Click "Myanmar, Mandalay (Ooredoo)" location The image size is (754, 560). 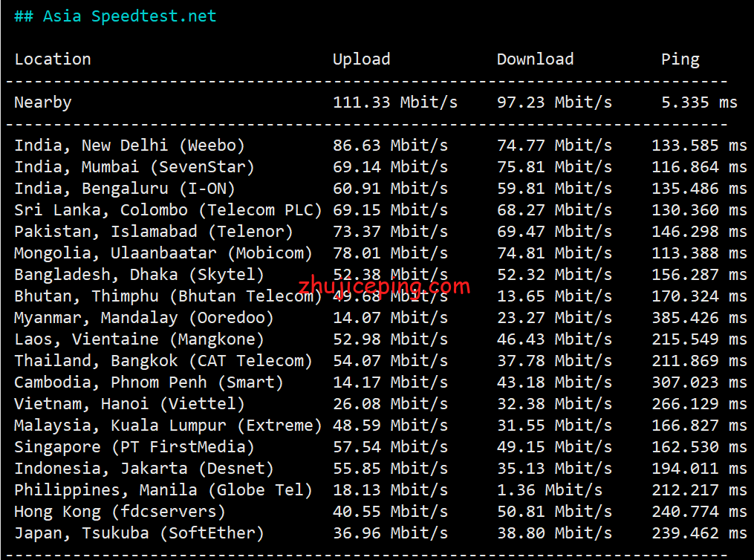coord(144,318)
